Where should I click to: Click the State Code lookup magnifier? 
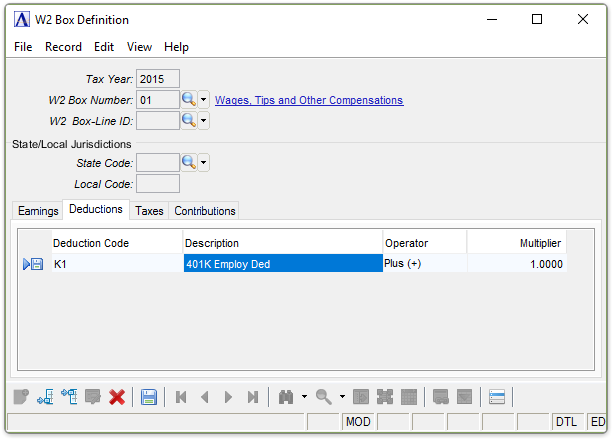(x=188, y=162)
